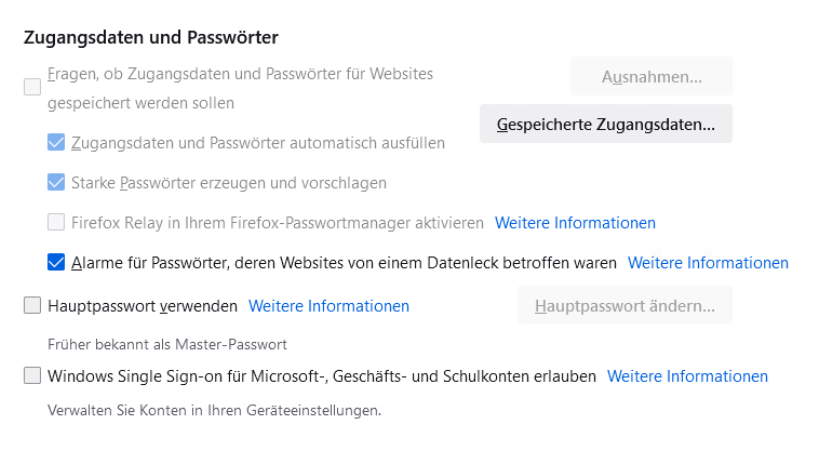Uncheck 'Zugangsdaten und Passwörter automatisch ausfüllen' checkbox
Viewport: 826px width, 454px height.
coord(56,143)
